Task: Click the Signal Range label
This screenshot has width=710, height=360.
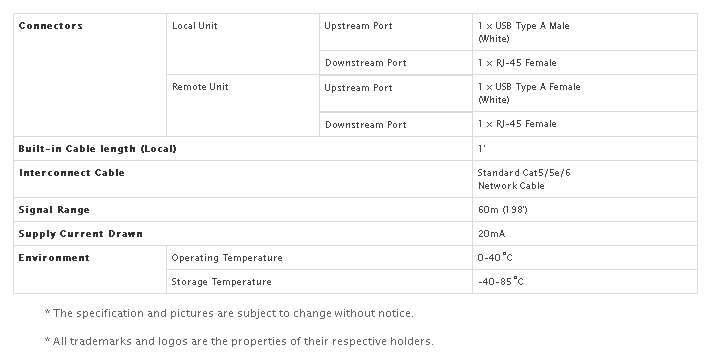Action: 54,210
